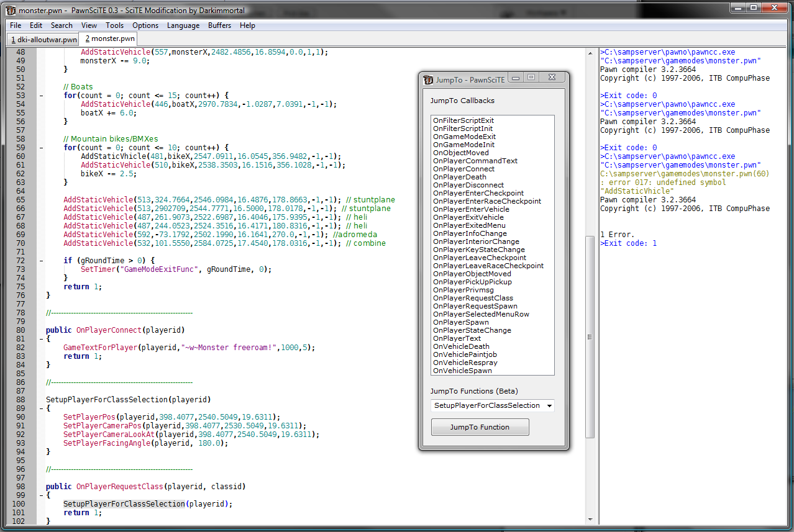Collapse the fold marker at line 72
The width and height of the screenshot is (794, 532).
41,261
